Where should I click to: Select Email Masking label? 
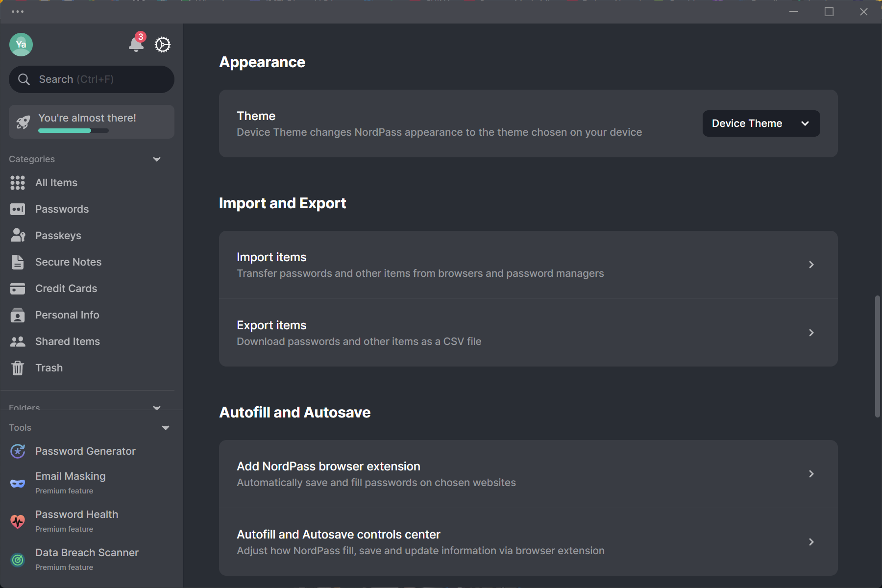coord(71,476)
